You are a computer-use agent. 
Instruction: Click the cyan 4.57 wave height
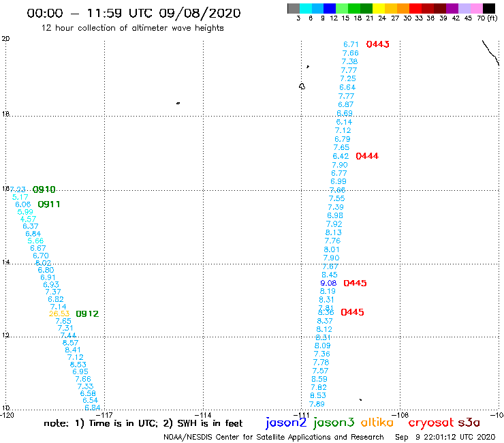[28, 219]
